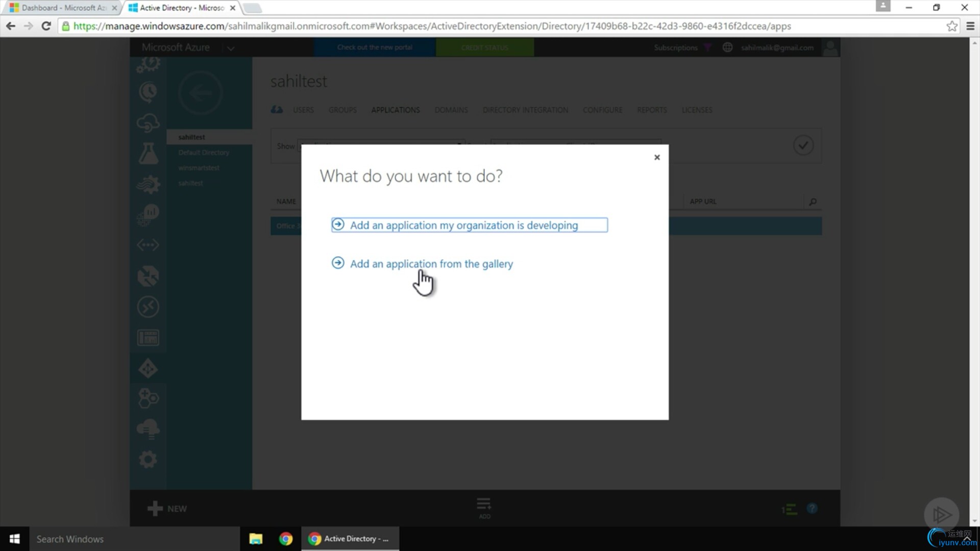
Task: Bookmark this page with the star icon
Action: click(x=952, y=26)
